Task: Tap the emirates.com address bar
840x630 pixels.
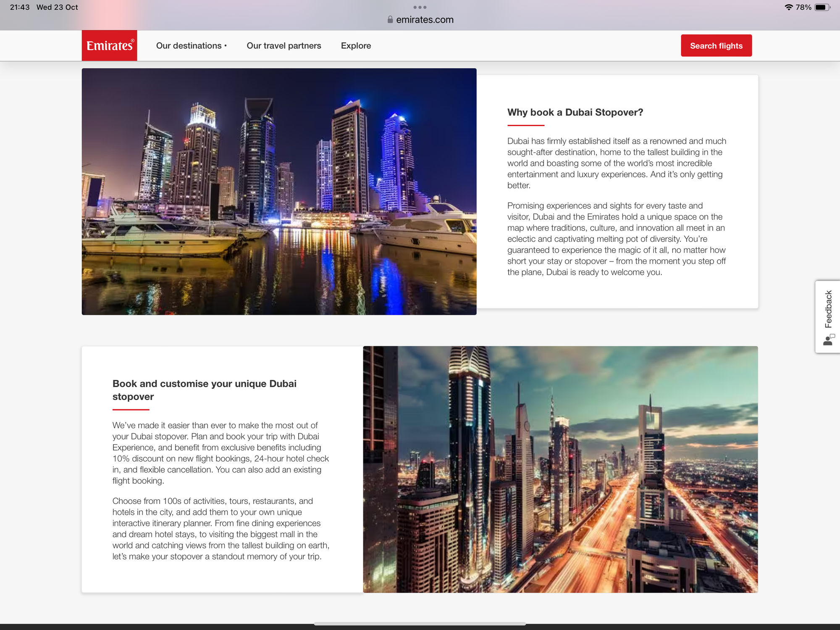Action: 424,20
